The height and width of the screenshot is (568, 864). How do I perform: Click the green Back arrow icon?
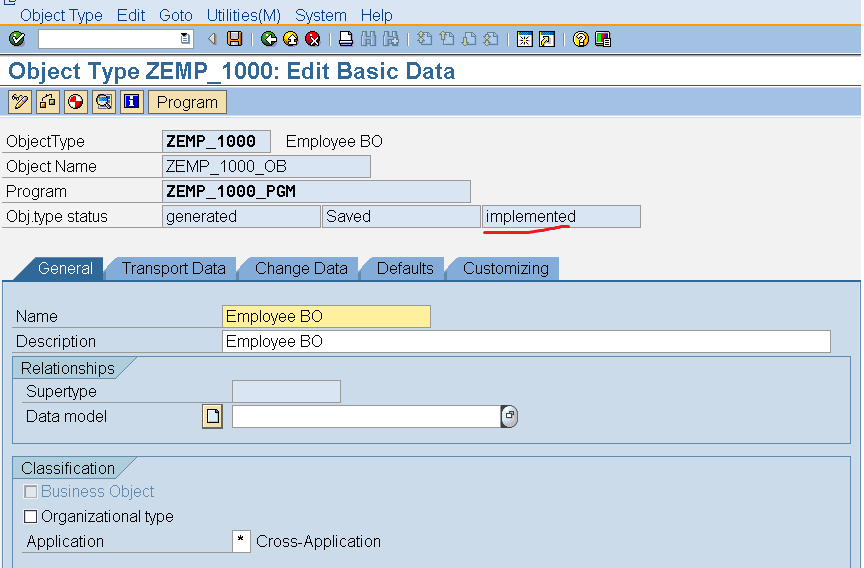268,39
